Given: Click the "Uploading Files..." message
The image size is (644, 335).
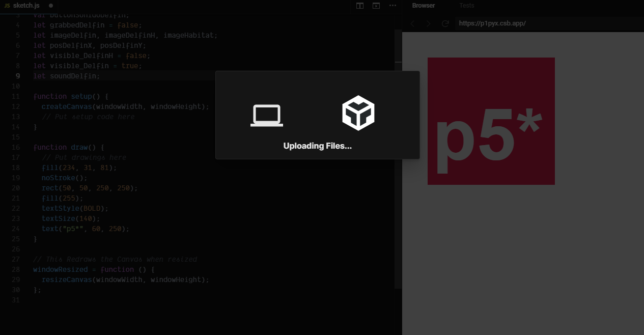Looking at the screenshot, I should click(x=318, y=146).
